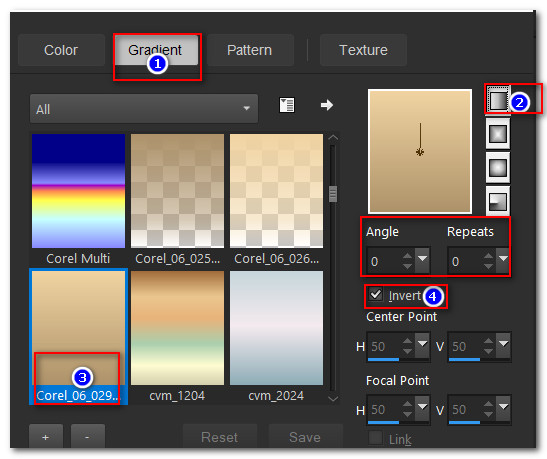Image resolution: width=547 pixels, height=459 pixels.
Task: Click Center Point H input field
Action: point(384,346)
